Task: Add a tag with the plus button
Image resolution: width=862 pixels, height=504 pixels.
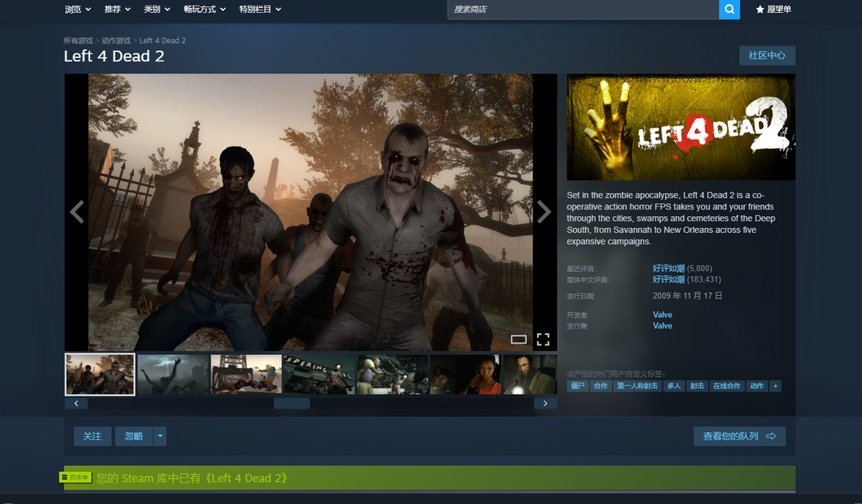Action: tap(775, 386)
